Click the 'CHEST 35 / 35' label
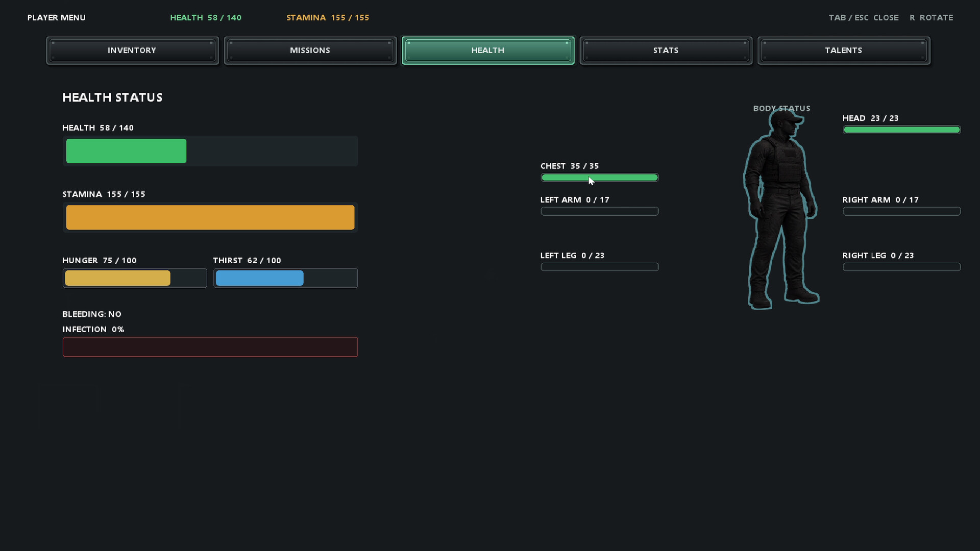Screen dimensions: 980x551 coord(570,166)
